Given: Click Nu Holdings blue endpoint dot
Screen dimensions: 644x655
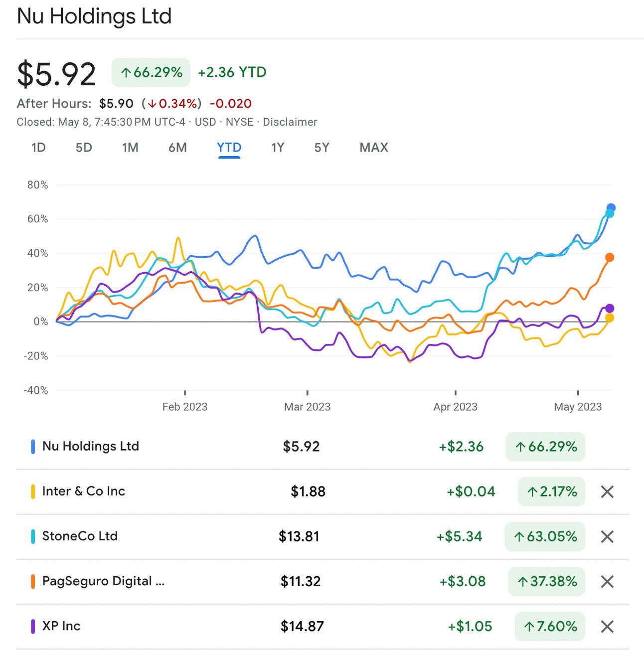Looking at the screenshot, I should pos(611,208).
